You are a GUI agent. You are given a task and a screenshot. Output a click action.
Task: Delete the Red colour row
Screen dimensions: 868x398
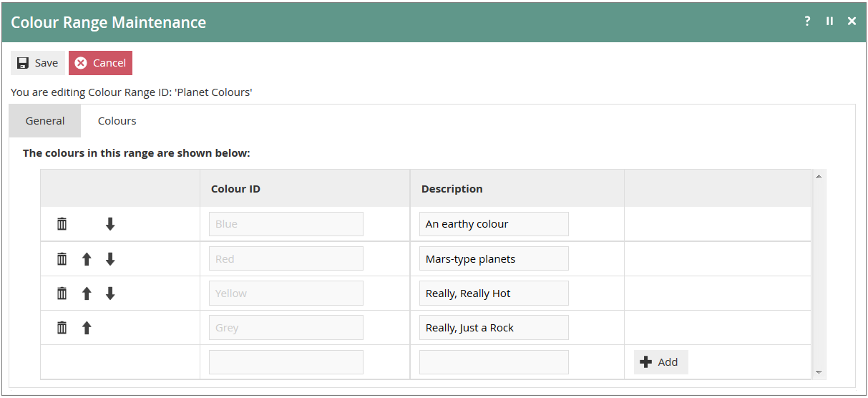(x=62, y=259)
